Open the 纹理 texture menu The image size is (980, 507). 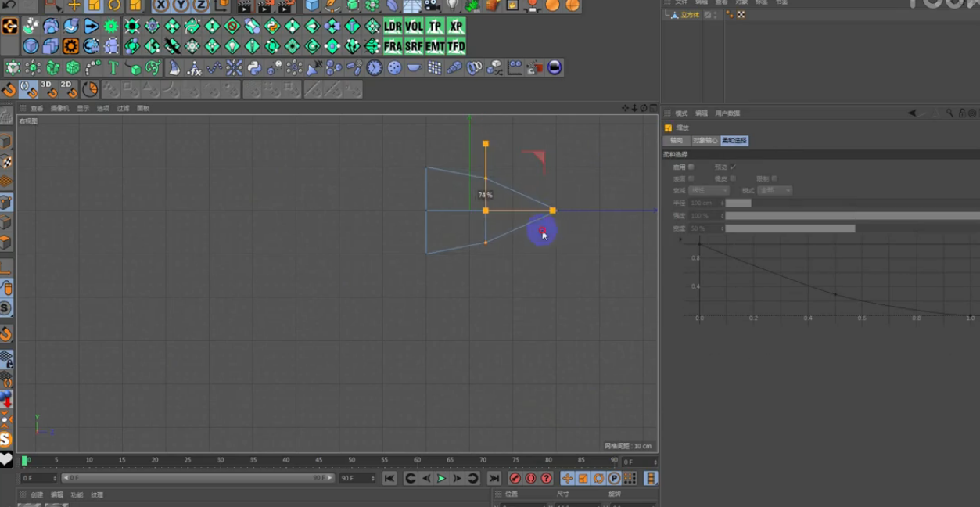point(97,494)
